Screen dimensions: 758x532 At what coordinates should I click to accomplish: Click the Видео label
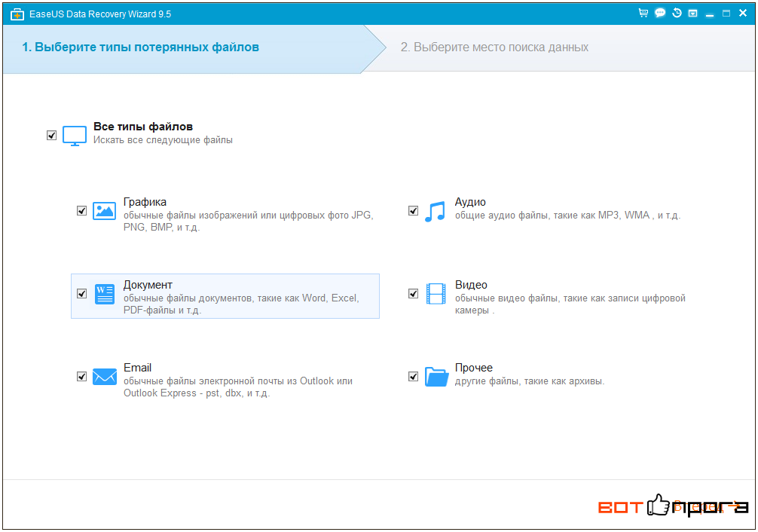pos(471,284)
